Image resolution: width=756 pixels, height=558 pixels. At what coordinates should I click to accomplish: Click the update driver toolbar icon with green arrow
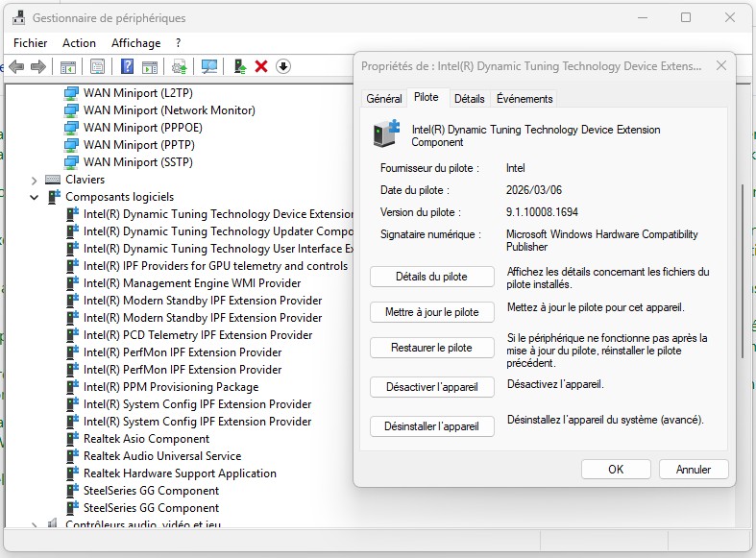[x=239, y=66]
